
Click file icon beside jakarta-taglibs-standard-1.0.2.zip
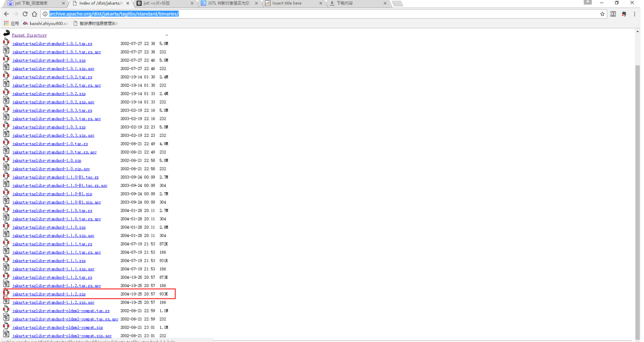coord(6,92)
